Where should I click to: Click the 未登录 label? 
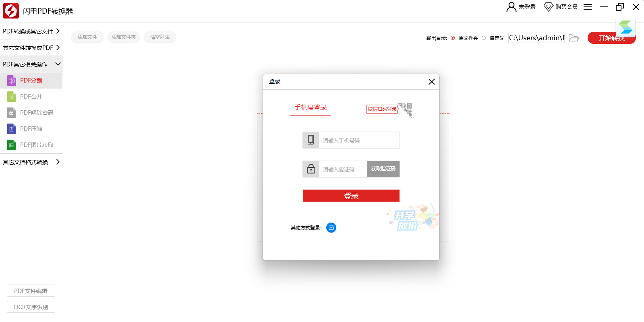pyautogui.click(x=527, y=7)
